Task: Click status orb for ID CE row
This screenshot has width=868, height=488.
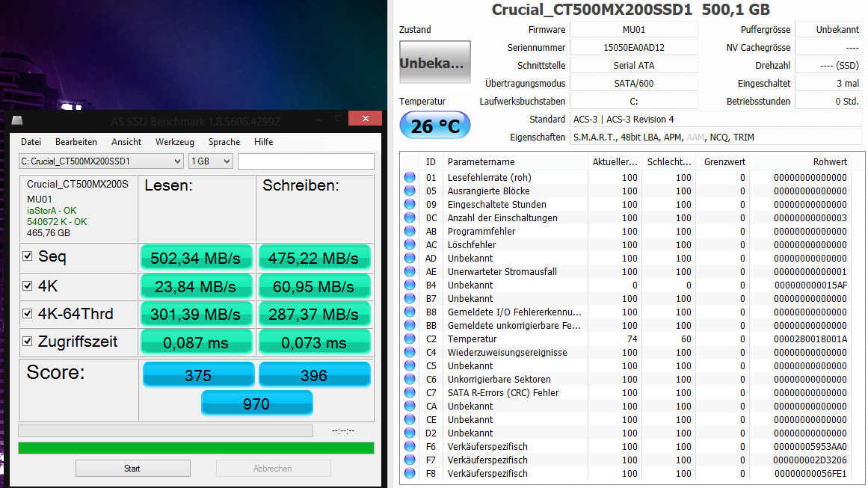Action: coord(410,418)
